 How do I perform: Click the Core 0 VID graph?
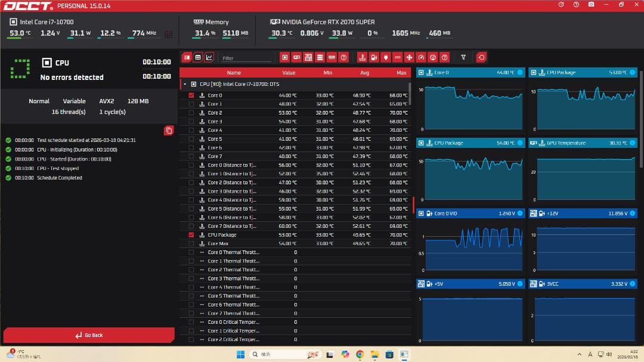[470, 242]
